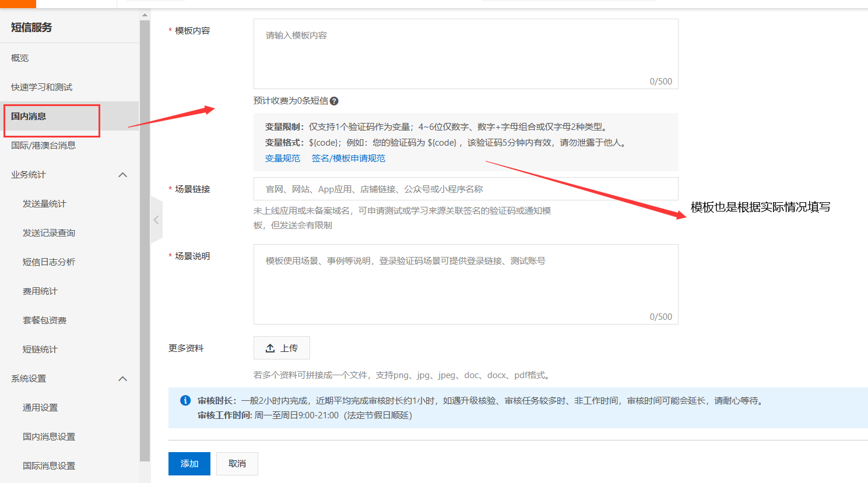
Task: Focus the 场景链接 input field
Action: pos(466,189)
